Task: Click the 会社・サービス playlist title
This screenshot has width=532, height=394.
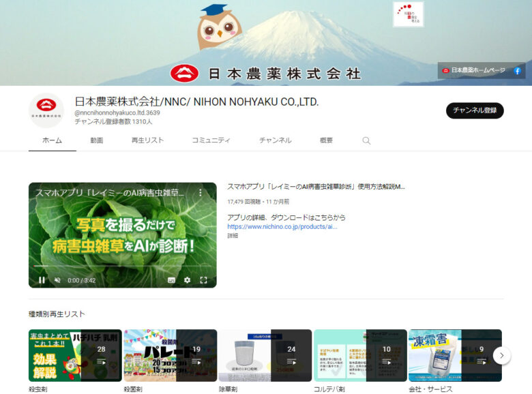Action: [x=430, y=389]
